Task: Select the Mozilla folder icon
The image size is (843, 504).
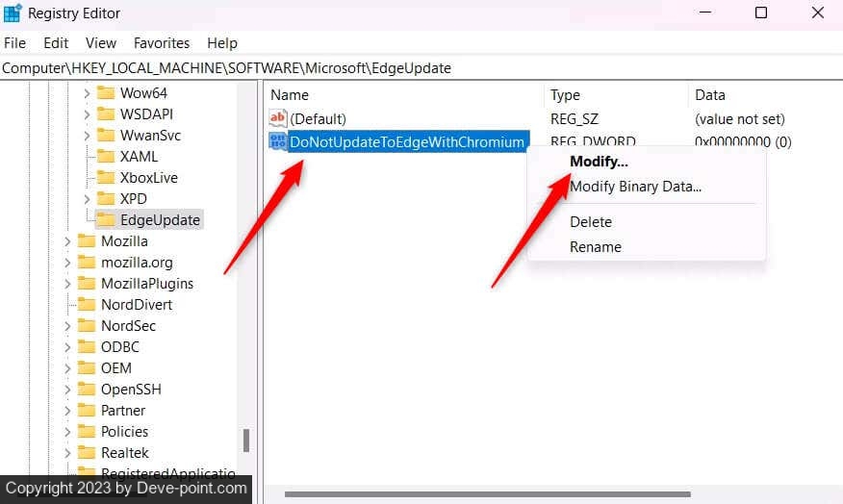Action: 87,241
